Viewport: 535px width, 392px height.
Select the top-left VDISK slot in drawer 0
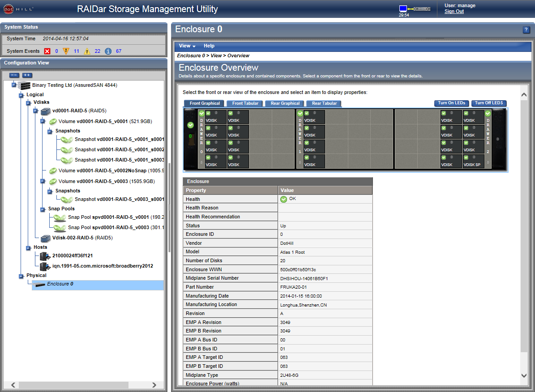[x=216, y=117]
